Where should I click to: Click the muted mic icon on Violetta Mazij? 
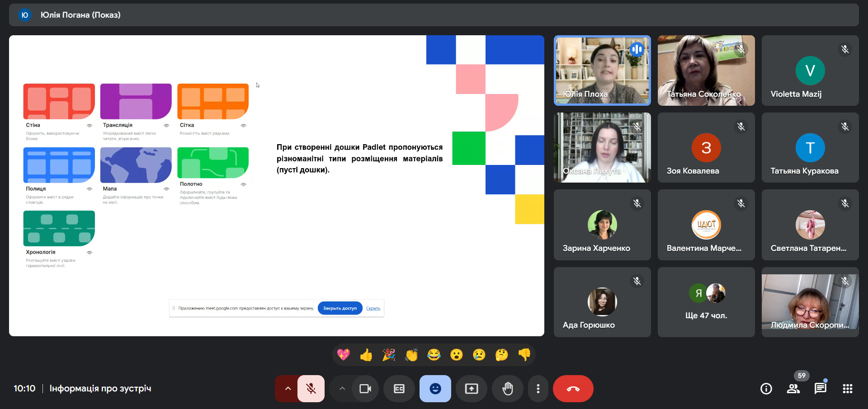(845, 49)
